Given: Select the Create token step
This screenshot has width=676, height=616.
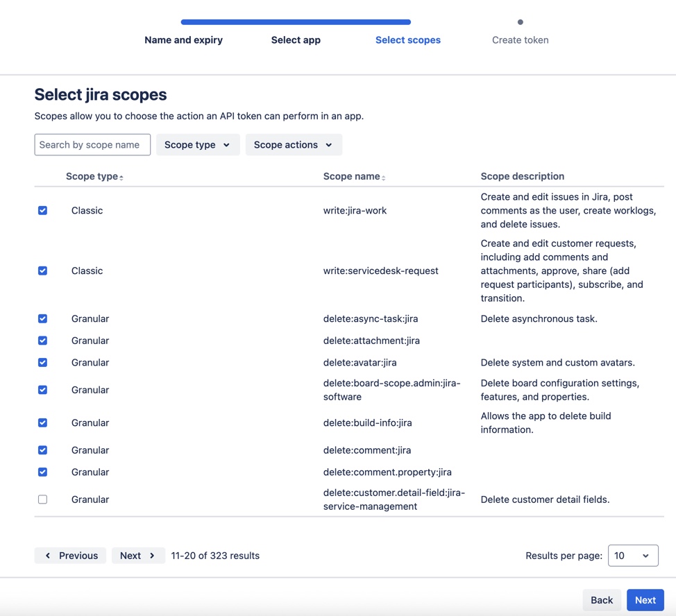Looking at the screenshot, I should click(x=521, y=40).
